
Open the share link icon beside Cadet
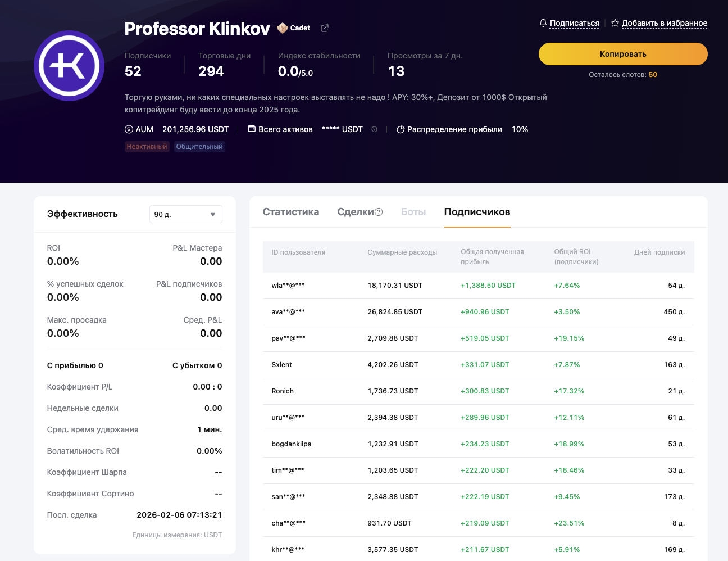pyautogui.click(x=325, y=28)
